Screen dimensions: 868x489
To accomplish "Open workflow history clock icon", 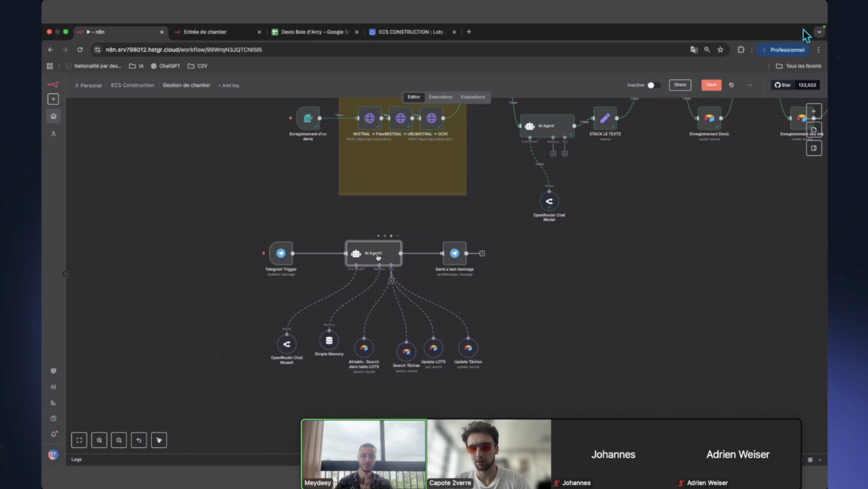I will (x=731, y=85).
